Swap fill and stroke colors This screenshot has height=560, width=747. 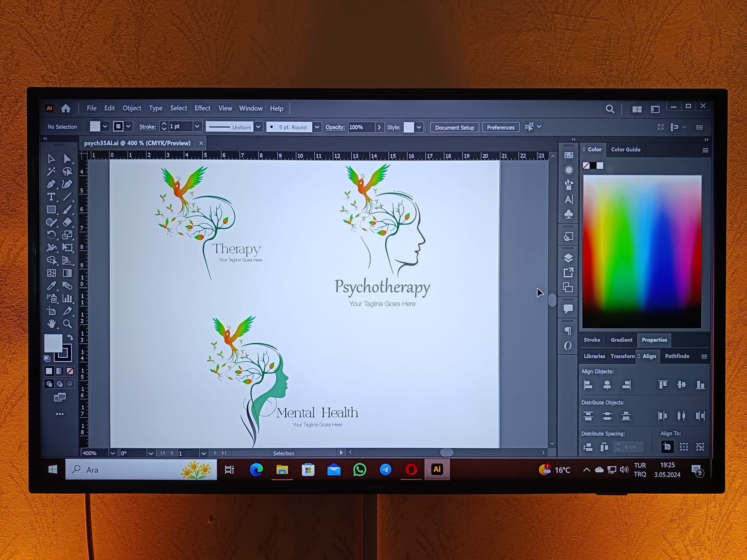tap(69, 337)
